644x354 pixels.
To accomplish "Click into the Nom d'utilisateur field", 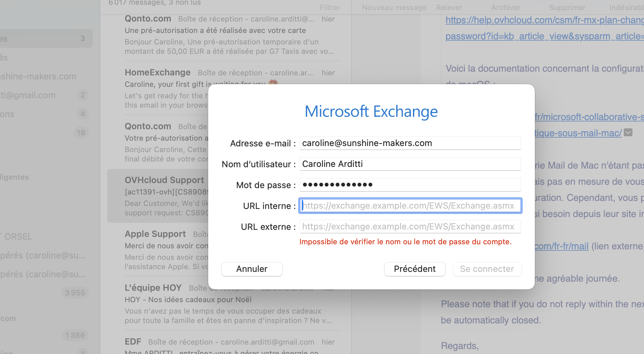I will tap(410, 164).
